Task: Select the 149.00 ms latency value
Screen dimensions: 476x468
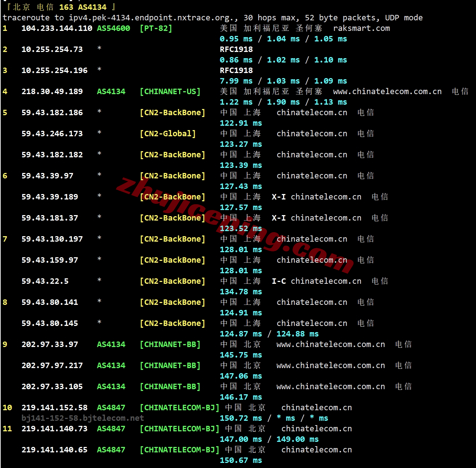Action: tap(298, 439)
